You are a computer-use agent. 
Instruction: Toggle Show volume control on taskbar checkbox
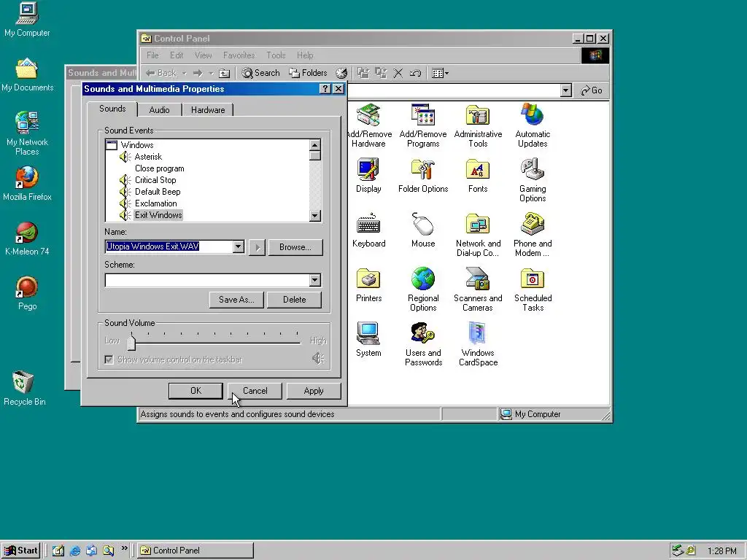click(x=109, y=359)
